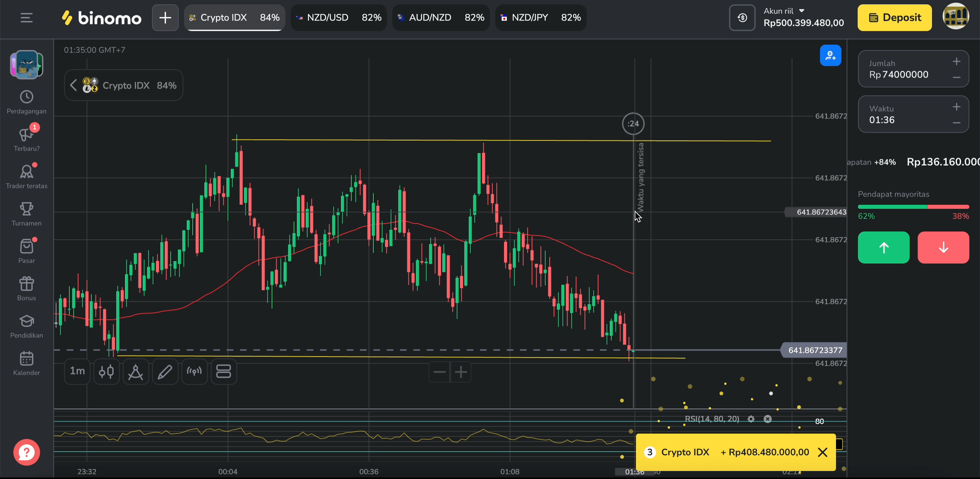980x479 pixels.
Task: Open the help chat bubble
Action: pos(27,452)
